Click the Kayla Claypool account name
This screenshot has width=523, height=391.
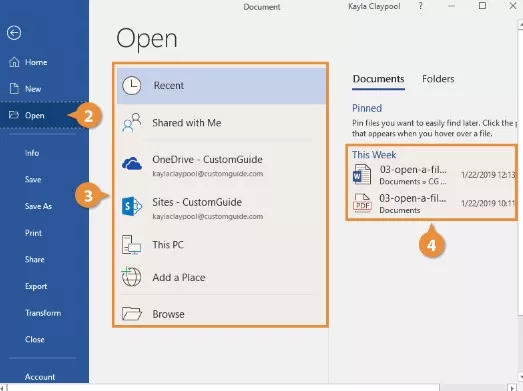374,6
